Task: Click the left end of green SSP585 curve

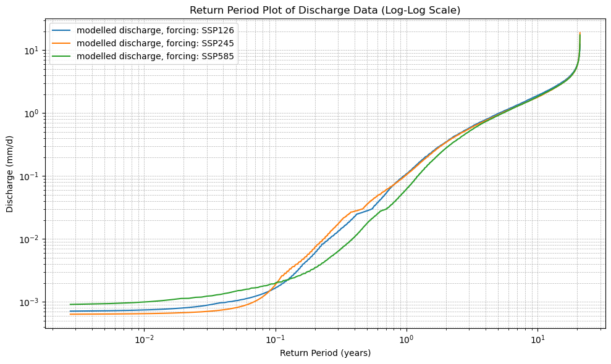Action: pos(71,304)
